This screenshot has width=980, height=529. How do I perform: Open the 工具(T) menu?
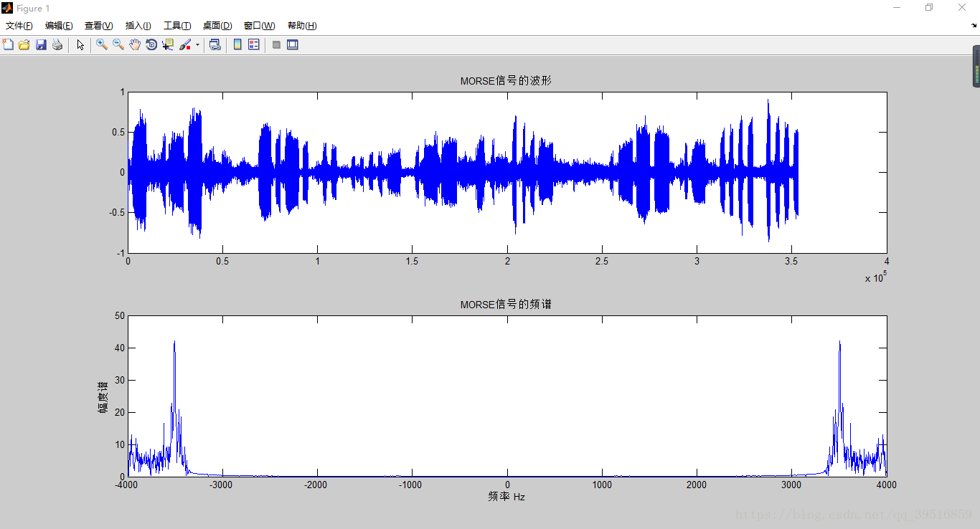(x=177, y=26)
